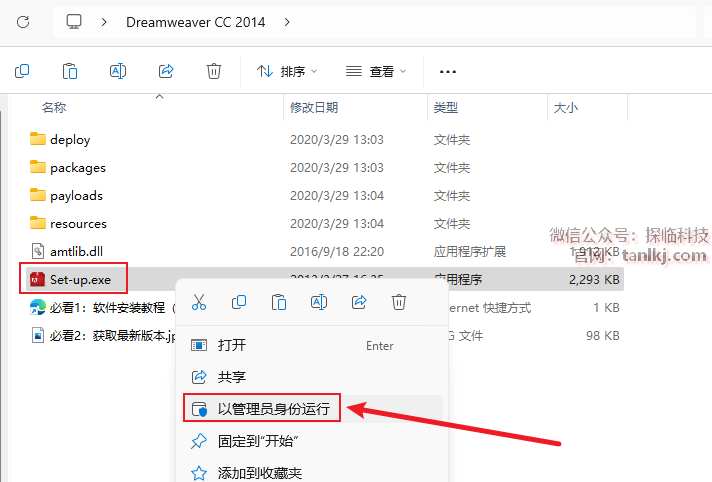Click the 应用程序扩展 type cell
Viewport: 712px width, 482px height.
[470, 252]
